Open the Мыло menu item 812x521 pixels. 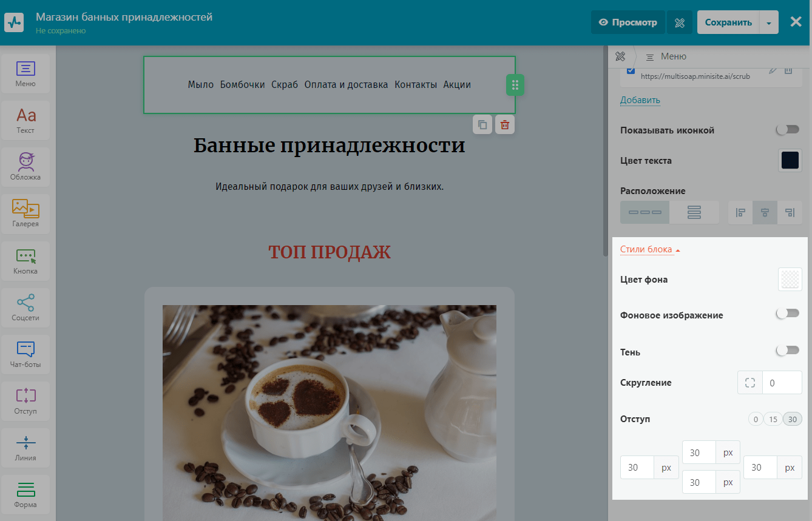tap(201, 85)
